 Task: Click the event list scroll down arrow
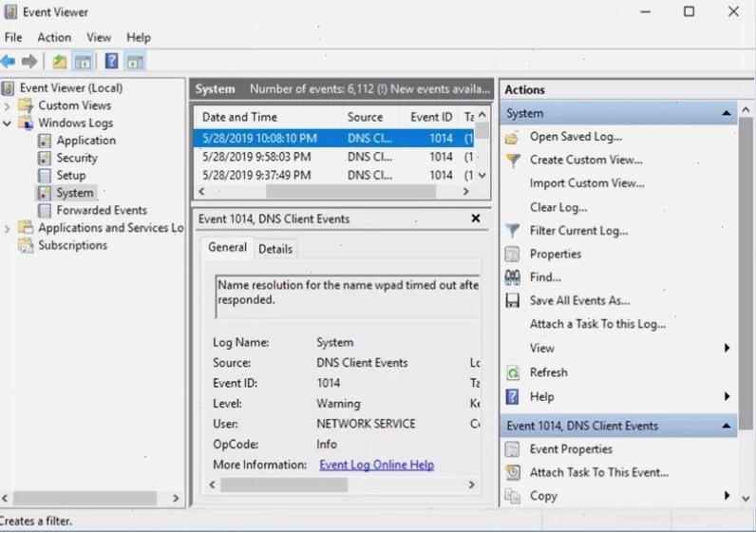pyautogui.click(x=482, y=176)
